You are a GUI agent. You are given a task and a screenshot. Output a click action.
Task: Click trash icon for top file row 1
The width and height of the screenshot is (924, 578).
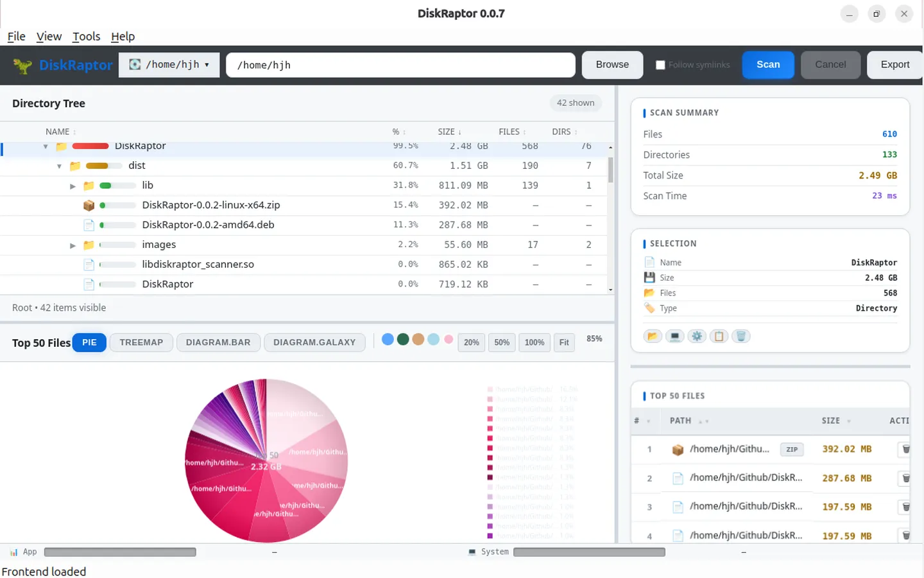pyautogui.click(x=906, y=450)
